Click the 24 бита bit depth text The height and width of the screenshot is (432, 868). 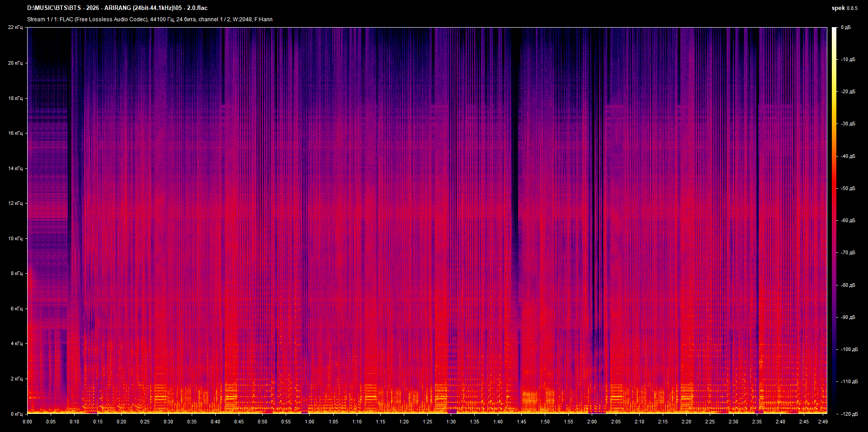(187, 19)
